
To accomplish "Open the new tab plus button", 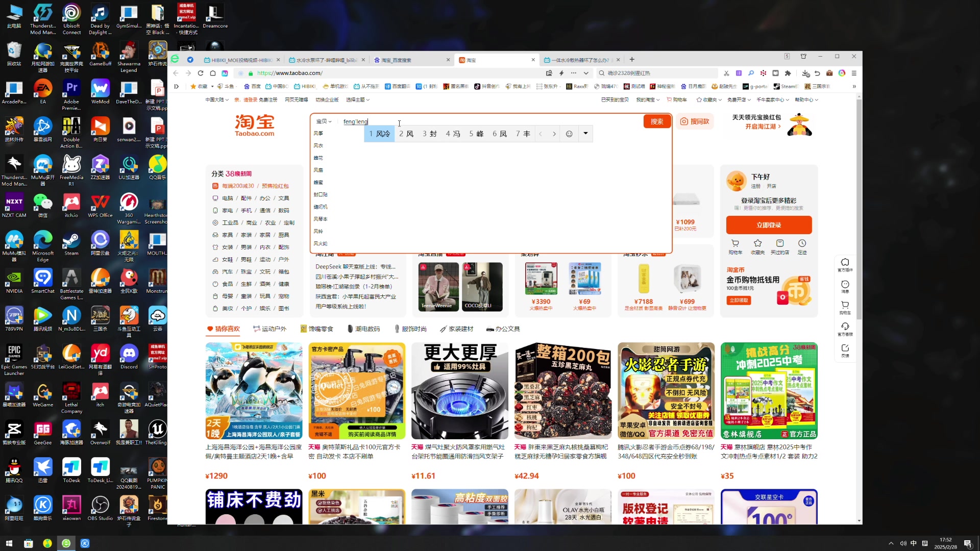I will 632,59.
